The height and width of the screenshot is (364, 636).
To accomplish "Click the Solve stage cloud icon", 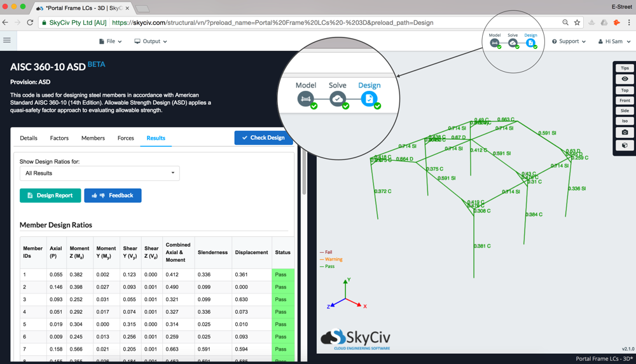I will (x=513, y=43).
